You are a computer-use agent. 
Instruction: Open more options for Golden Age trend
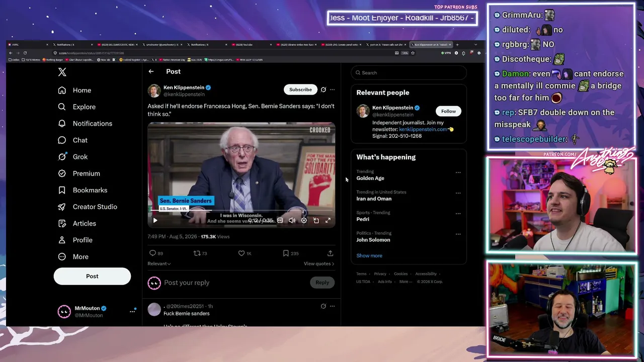458,172
